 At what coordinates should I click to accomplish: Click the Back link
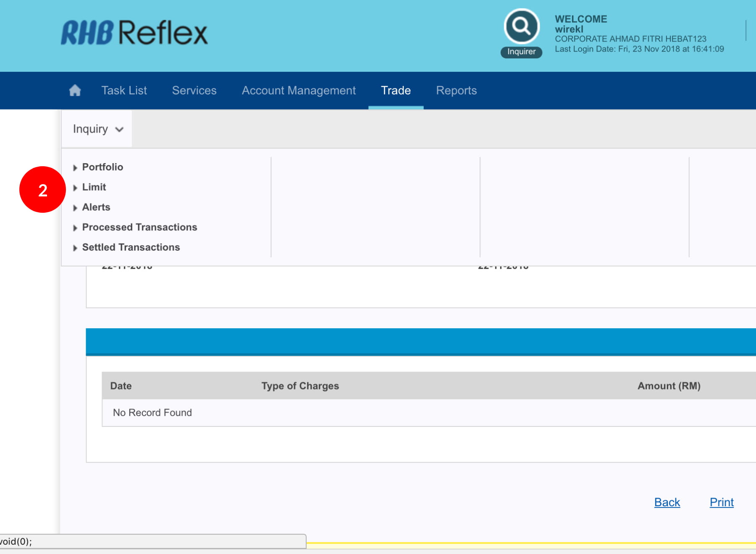[x=667, y=502]
